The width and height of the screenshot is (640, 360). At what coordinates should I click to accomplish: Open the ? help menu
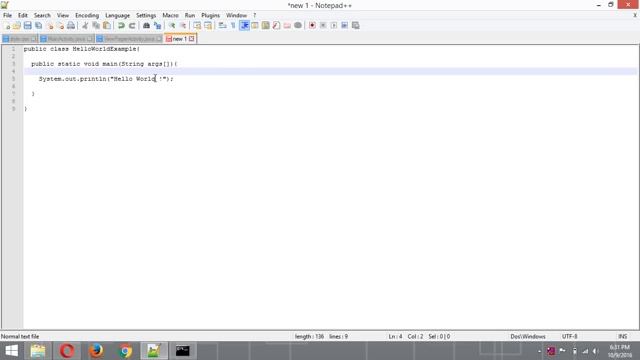pyautogui.click(x=254, y=16)
